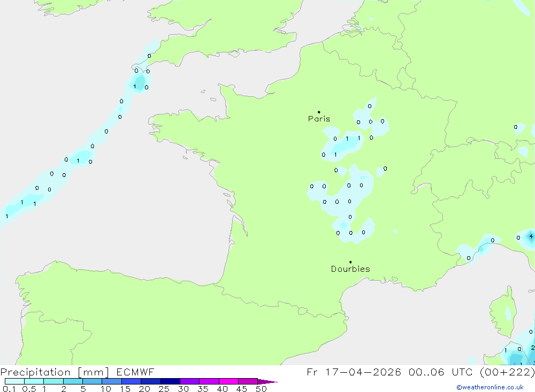Click the 20–25 mm dark navy legend swatch

click(x=151, y=381)
